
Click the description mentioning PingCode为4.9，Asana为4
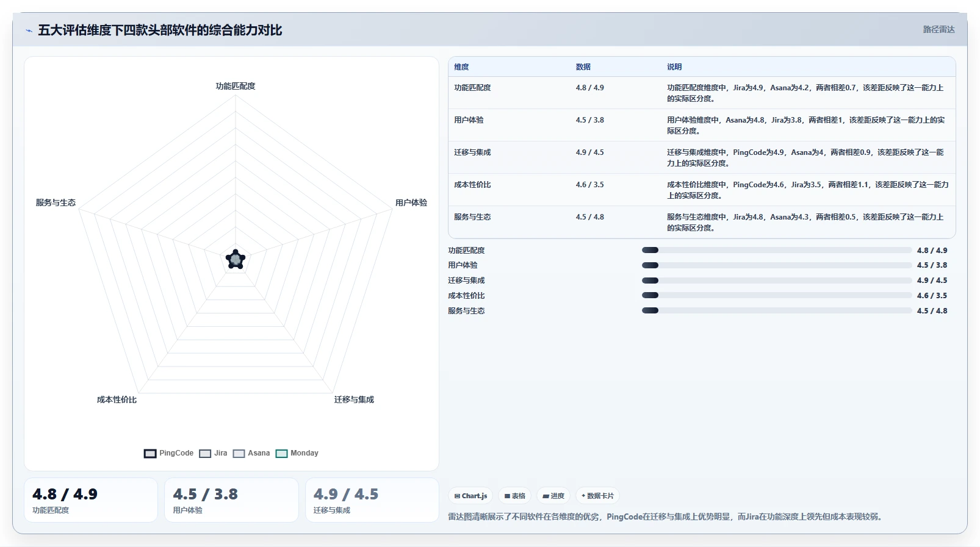click(x=805, y=158)
